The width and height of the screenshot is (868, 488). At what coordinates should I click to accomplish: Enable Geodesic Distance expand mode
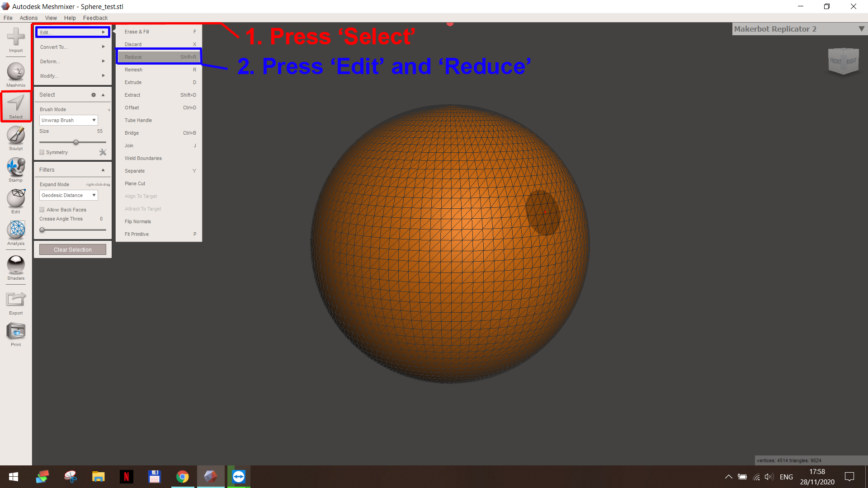(x=68, y=195)
